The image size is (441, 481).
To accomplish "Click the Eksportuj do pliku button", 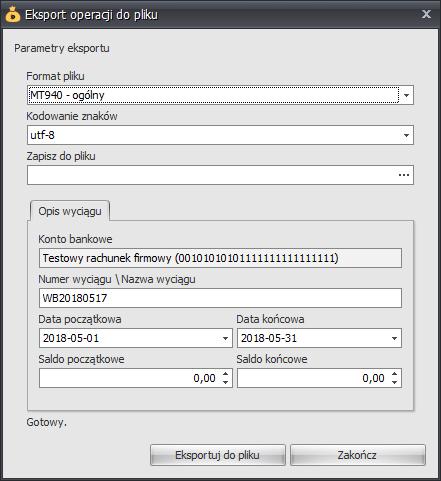I will [218, 455].
